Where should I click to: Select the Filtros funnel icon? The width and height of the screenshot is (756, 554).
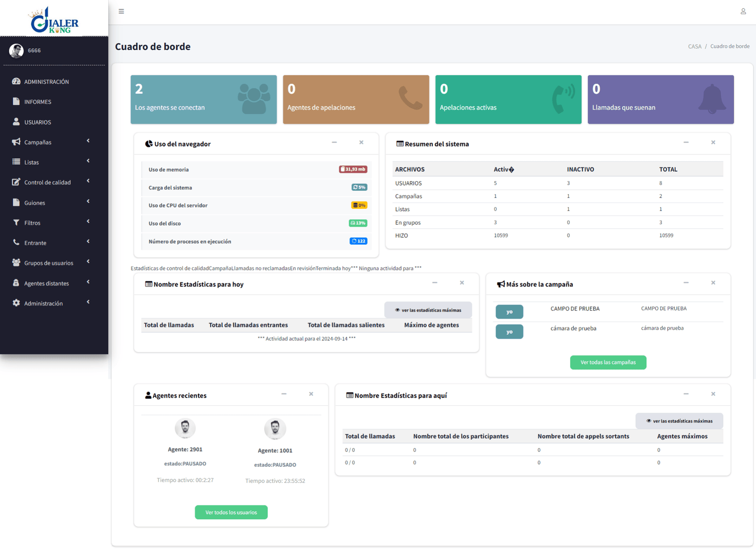tap(16, 222)
